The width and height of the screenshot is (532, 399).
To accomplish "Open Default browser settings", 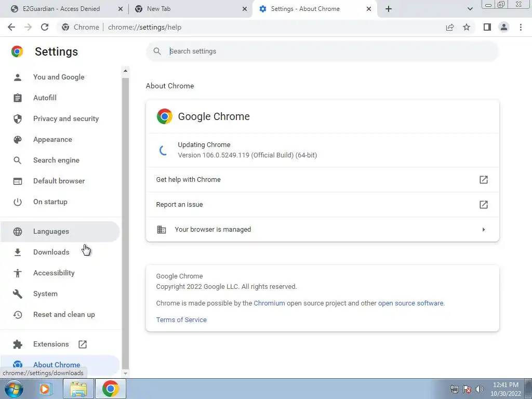I will pyautogui.click(x=59, y=181).
